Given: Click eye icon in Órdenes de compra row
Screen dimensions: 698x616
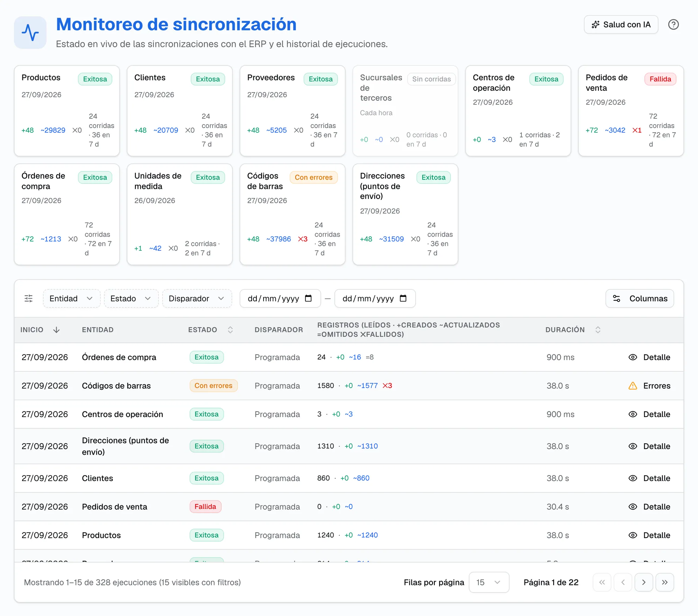Looking at the screenshot, I should [633, 357].
